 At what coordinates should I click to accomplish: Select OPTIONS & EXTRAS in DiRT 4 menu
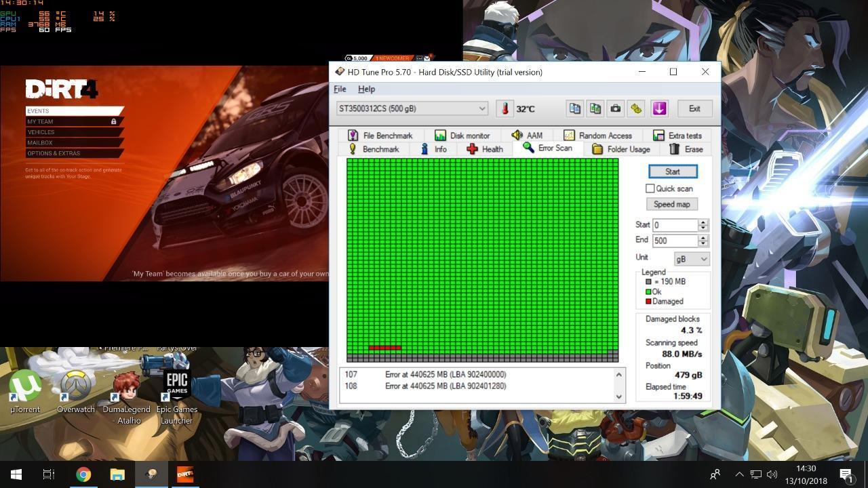pos(74,153)
